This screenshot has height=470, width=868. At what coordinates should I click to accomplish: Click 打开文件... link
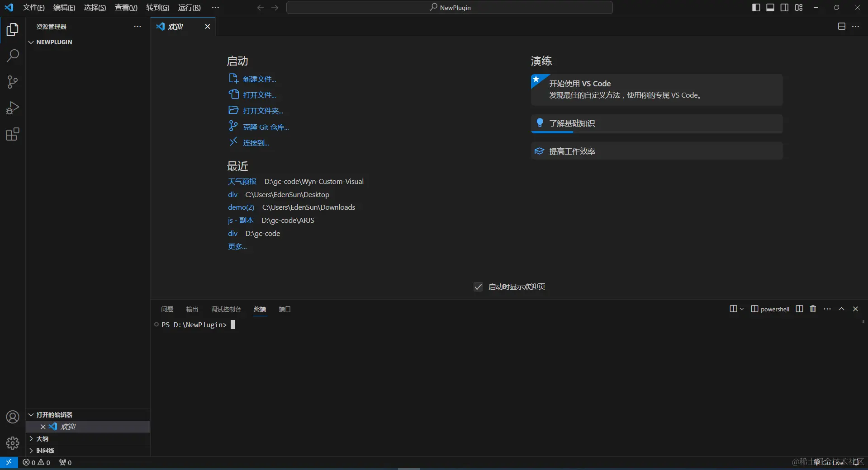[260, 95]
